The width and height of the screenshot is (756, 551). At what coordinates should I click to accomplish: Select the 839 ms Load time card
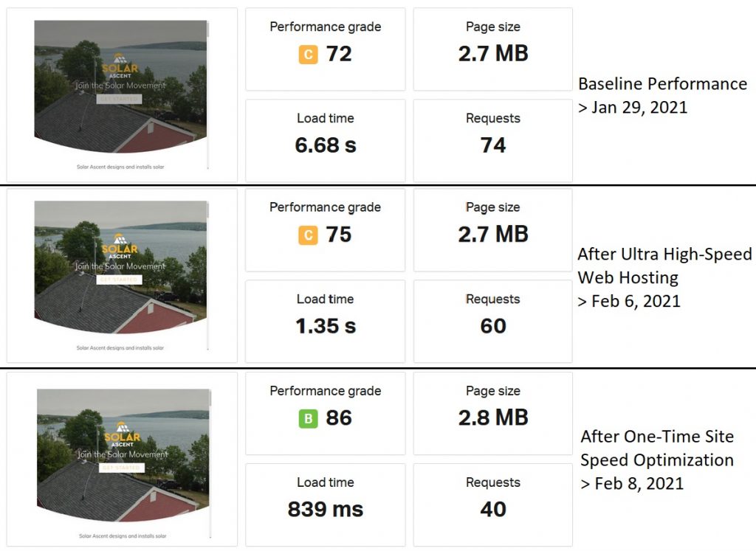click(326, 505)
